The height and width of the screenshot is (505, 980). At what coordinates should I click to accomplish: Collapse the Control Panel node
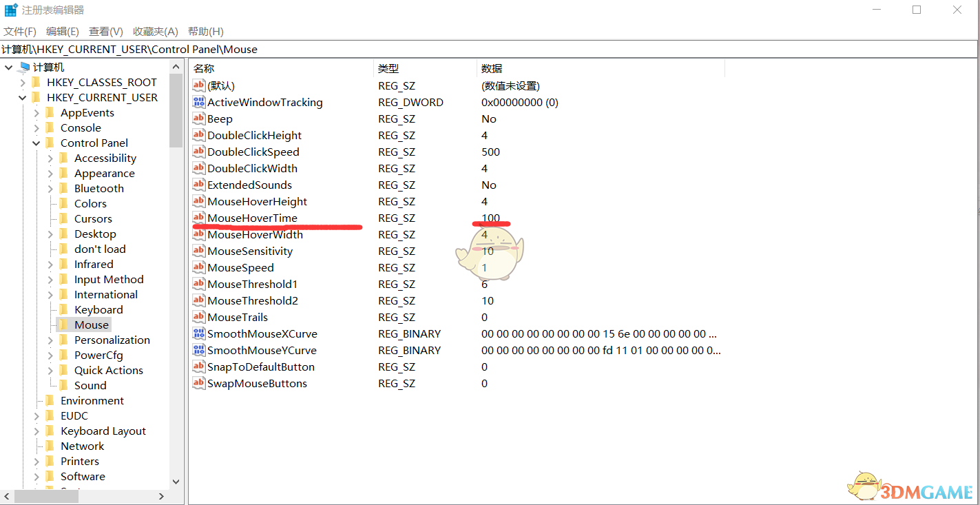pos(37,143)
